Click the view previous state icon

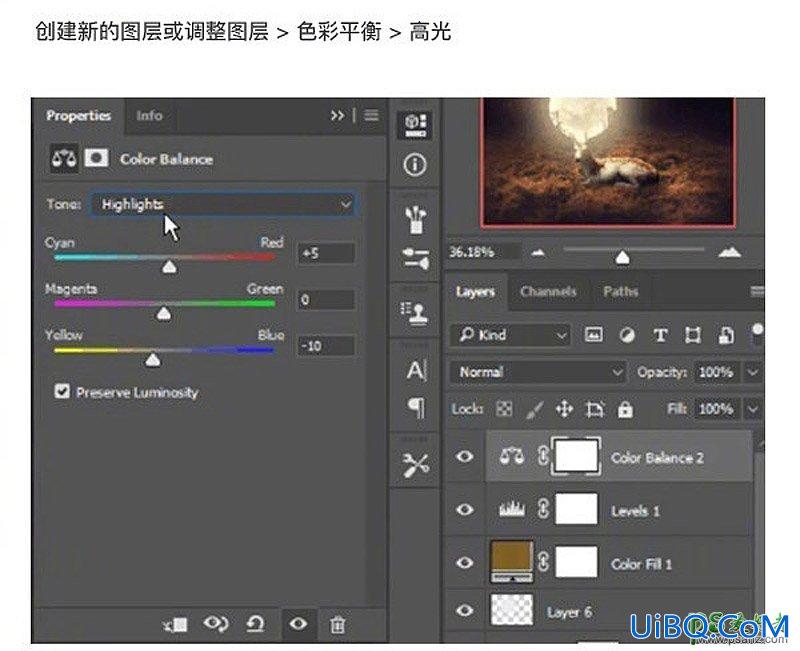216,623
